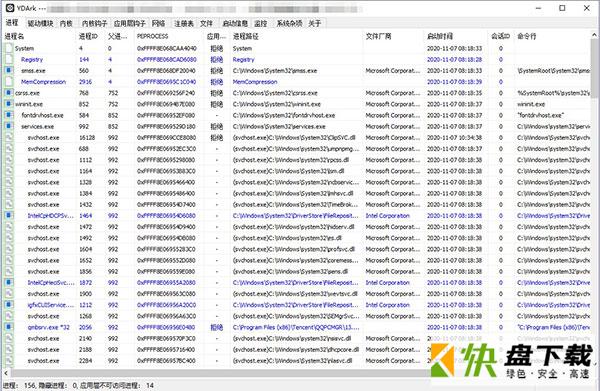This screenshot has width=600, height=391.
Task: Click the YDArk app icon in title bar
Action: pyautogui.click(x=10, y=8)
